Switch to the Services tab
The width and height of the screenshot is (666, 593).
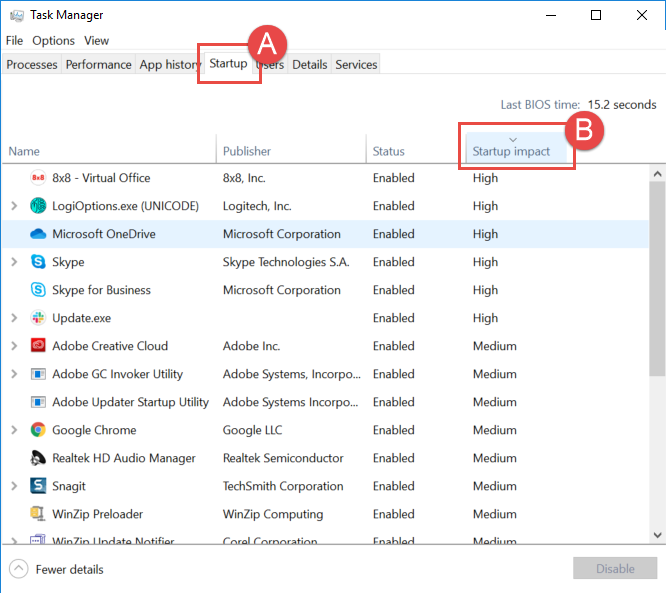coord(356,65)
